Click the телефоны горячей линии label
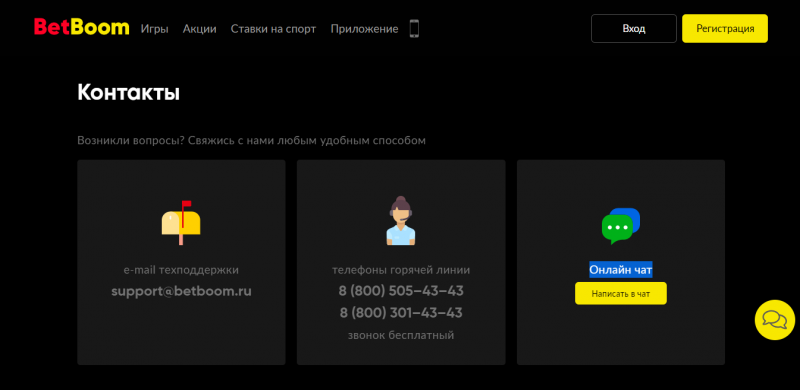 click(x=401, y=270)
